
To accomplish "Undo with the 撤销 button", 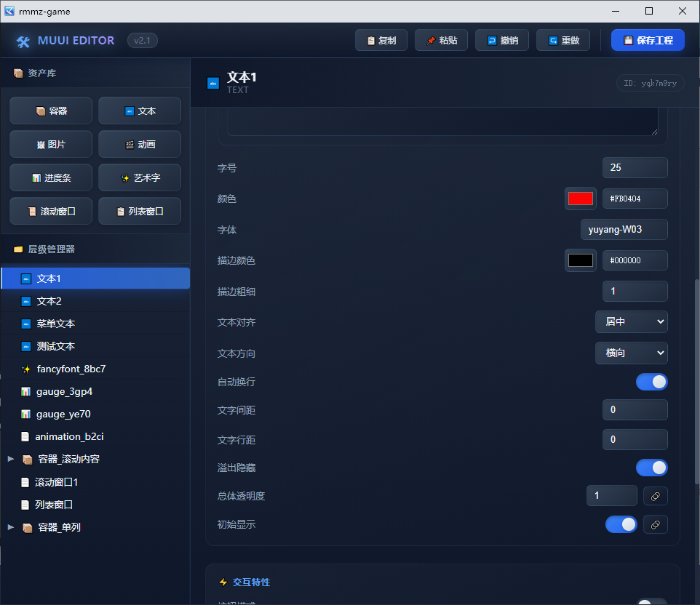I will point(502,40).
